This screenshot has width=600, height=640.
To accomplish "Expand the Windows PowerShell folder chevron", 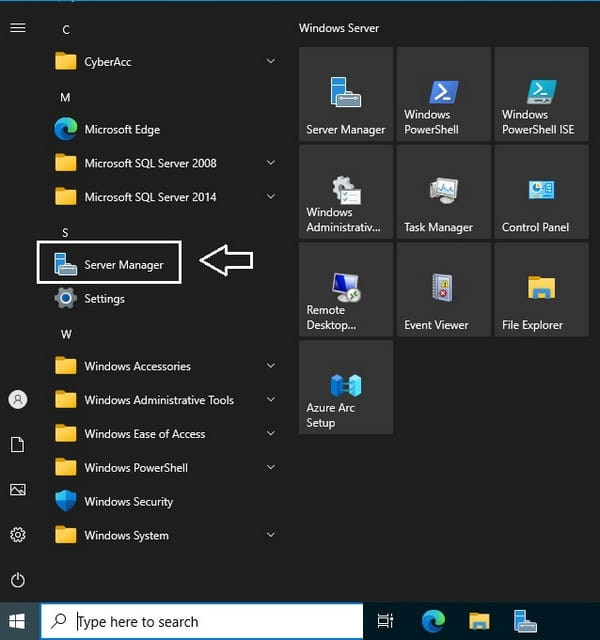I will point(270,467).
